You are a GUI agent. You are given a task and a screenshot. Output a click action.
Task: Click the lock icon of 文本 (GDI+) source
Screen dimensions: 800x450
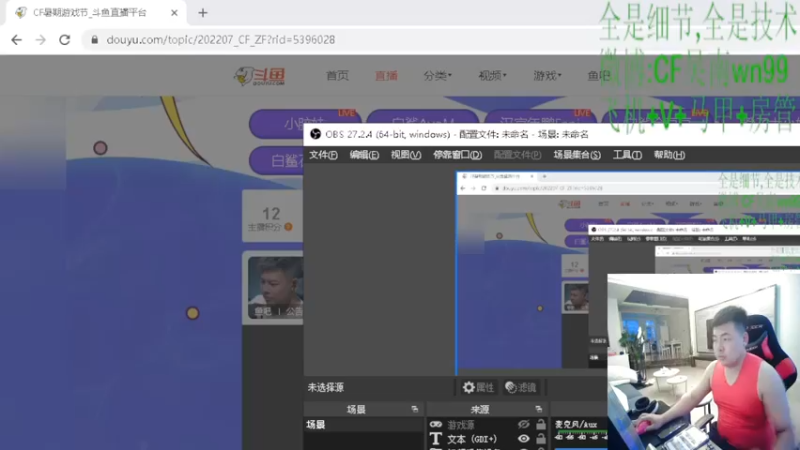(541, 439)
